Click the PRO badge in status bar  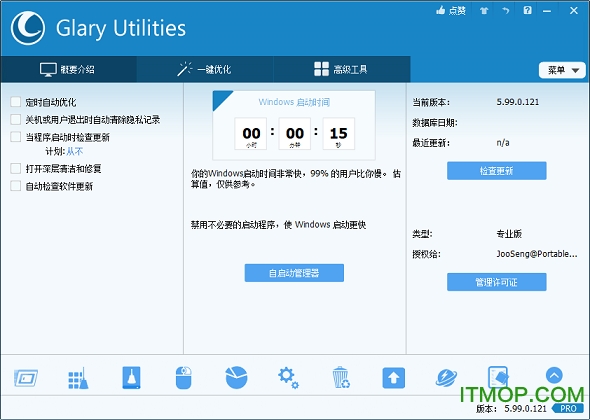pyautogui.click(x=567, y=408)
